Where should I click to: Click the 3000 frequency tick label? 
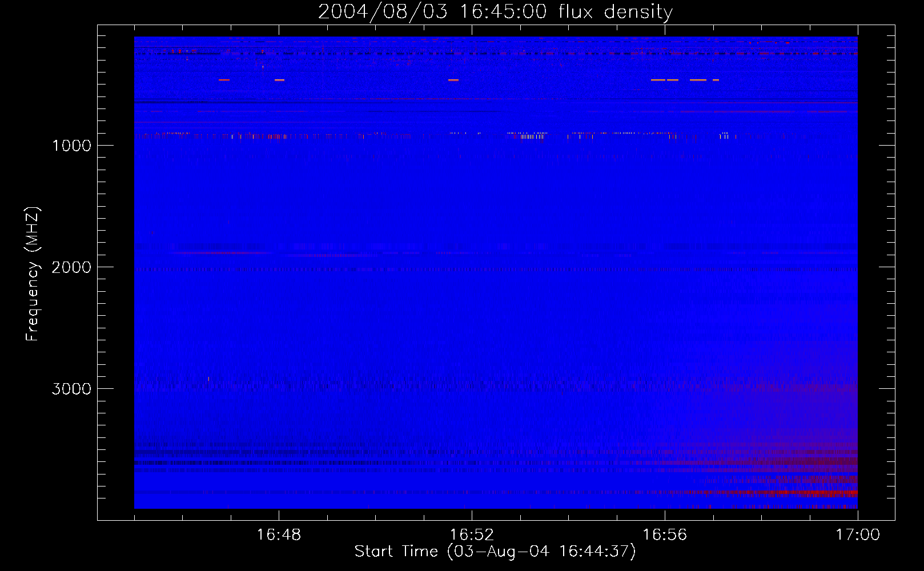pyautogui.click(x=71, y=389)
